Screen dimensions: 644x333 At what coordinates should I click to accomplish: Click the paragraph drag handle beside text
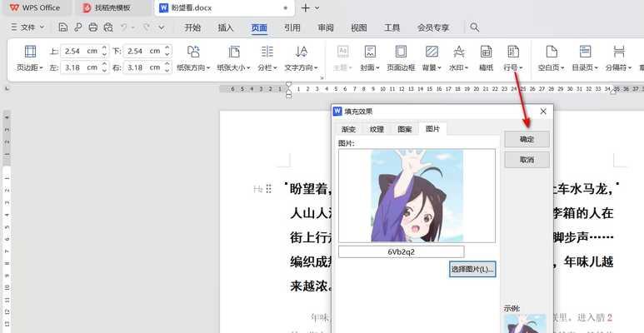pyautogui.click(x=268, y=189)
